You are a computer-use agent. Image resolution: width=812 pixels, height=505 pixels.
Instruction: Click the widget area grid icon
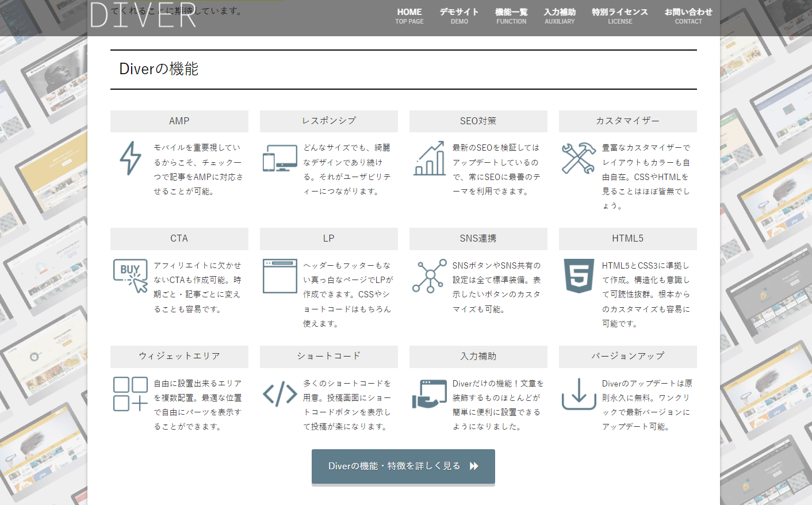[x=131, y=394]
